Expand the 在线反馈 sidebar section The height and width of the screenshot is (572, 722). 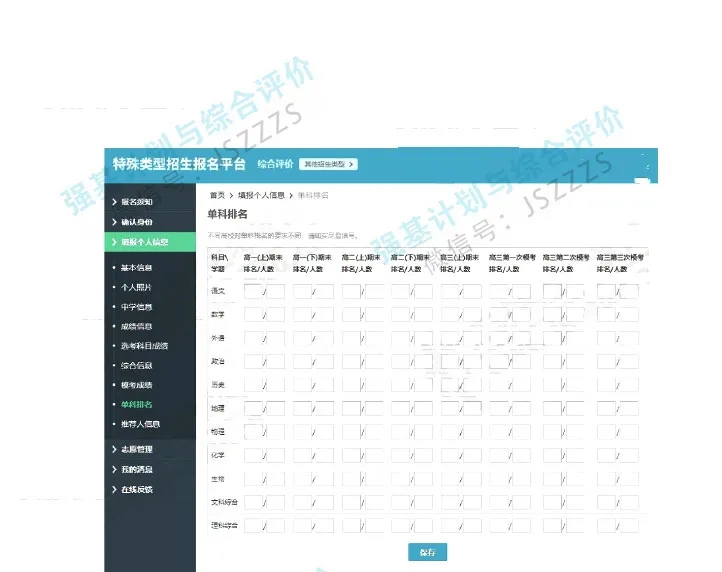coord(138,489)
